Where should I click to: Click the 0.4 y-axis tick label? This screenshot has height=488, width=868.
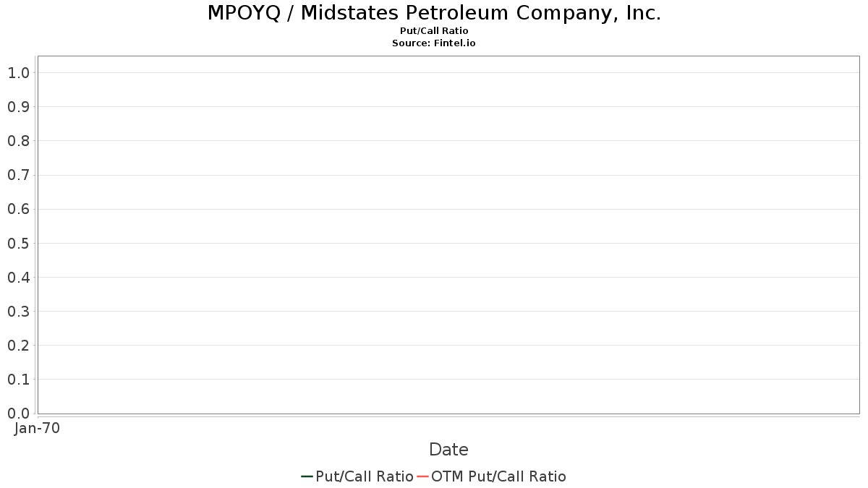click(x=18, y=277)
